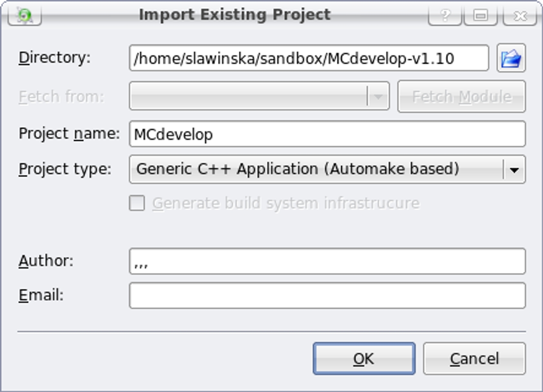Click the Import Existing Project title bar
This screenshot has height=392, width=543.
(x=235, y=15)
